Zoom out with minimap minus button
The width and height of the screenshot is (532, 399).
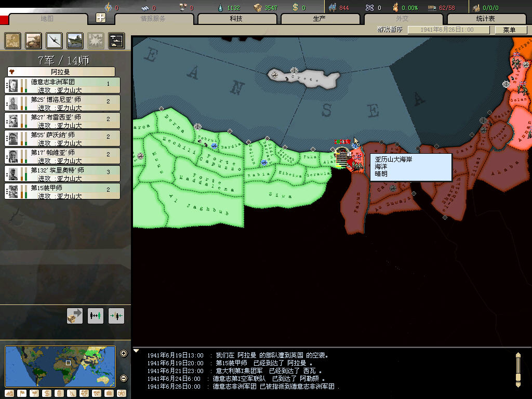(124, 378)
